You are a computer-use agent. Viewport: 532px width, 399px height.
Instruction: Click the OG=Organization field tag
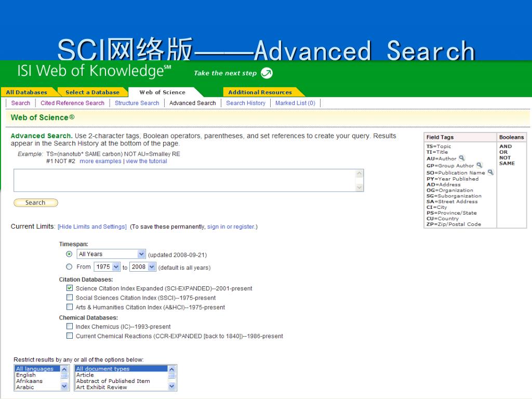click(449, 190)
